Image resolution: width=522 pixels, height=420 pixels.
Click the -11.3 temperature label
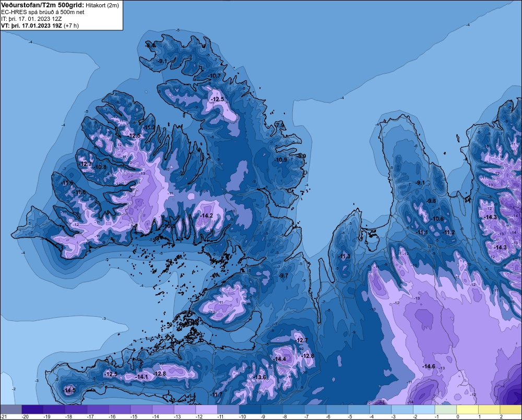(x=344, y=256)
